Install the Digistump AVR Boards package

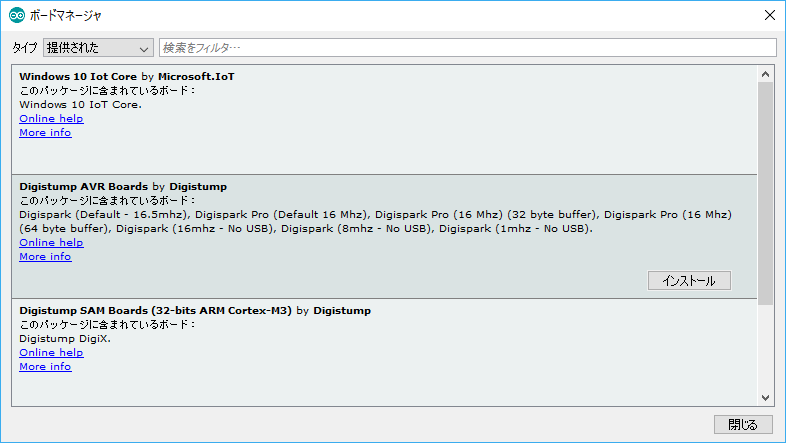coord(689,281)
